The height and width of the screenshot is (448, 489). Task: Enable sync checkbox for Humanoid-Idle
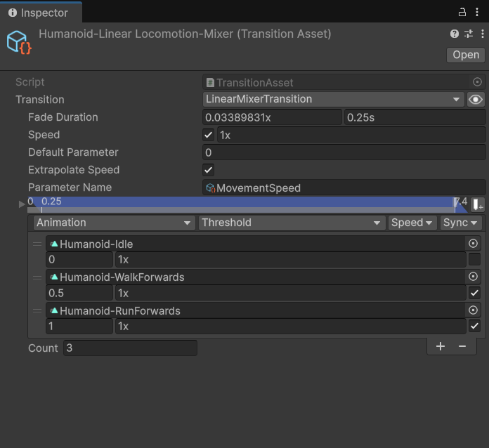point(474,260)
